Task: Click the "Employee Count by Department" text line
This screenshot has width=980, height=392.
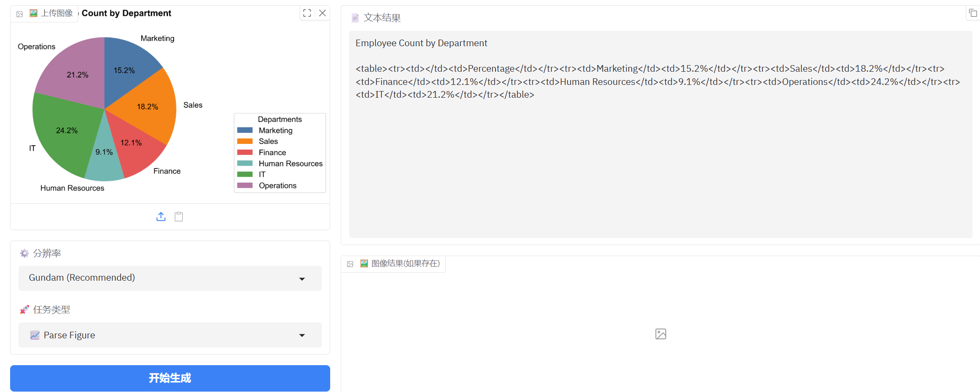Action: [421, 43]
